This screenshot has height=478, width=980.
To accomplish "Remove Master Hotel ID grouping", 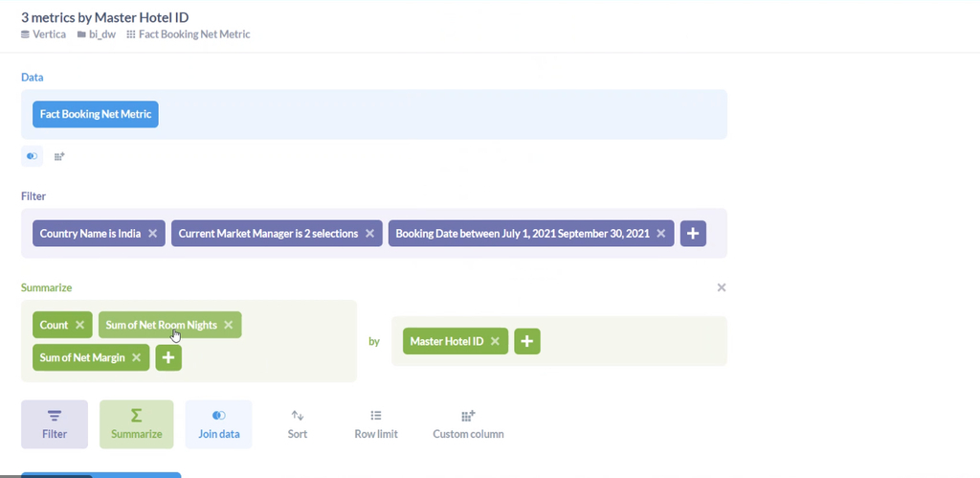I will tap(495, 341).
